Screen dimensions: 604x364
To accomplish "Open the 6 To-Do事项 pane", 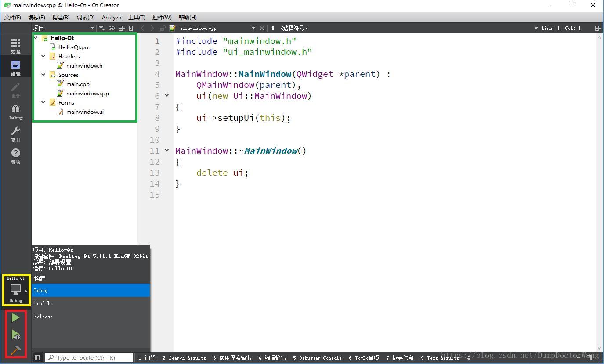I will [364, 358].
